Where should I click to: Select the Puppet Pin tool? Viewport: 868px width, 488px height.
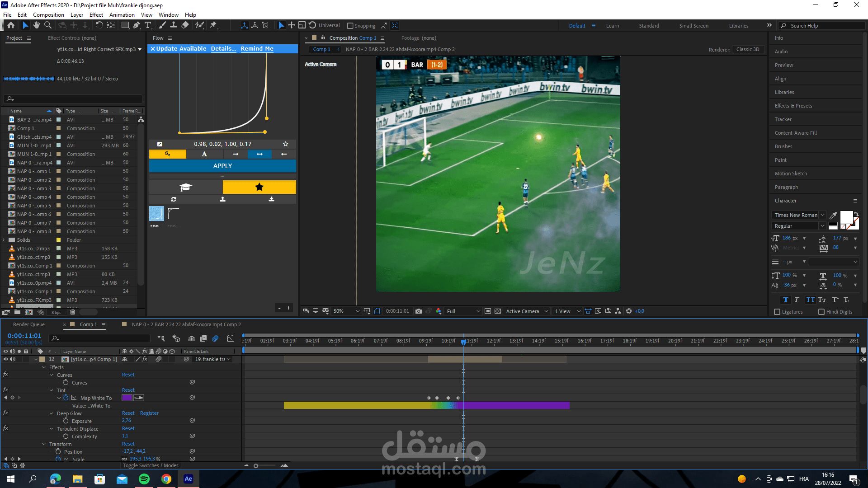tap(213, 25)
